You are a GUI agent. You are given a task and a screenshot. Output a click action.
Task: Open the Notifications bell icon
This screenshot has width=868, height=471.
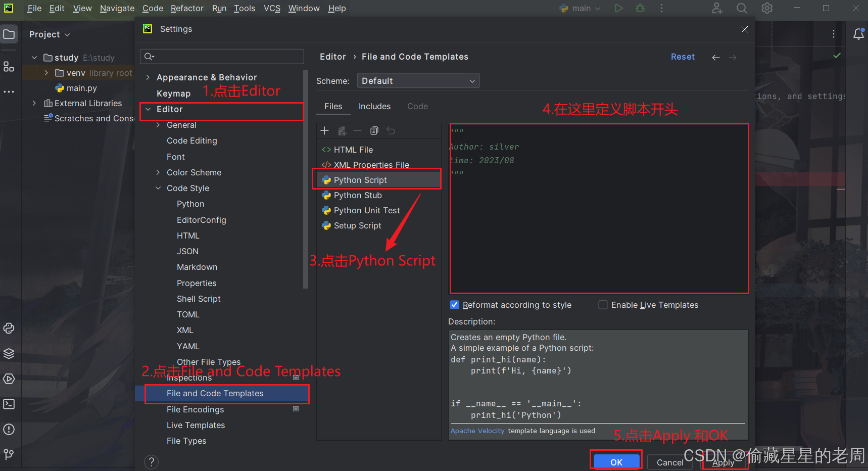[858, 34]
